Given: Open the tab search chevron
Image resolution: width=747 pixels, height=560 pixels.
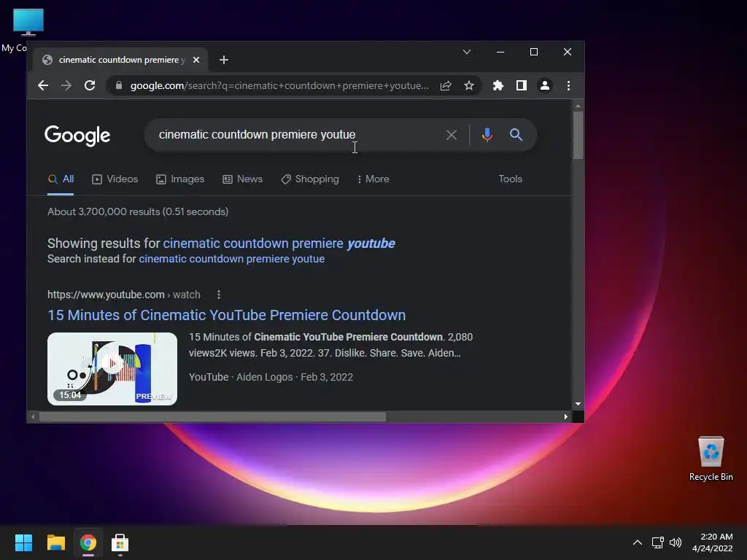Looking at the screenshot, I should pos(467,52).
